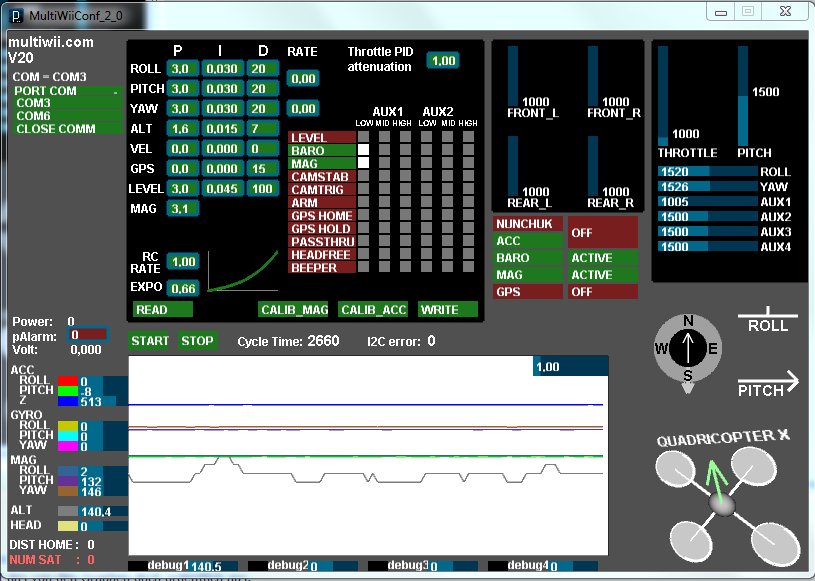Select COM6 port
This screenshot has height=581, width=815.
tap(68, 115)
